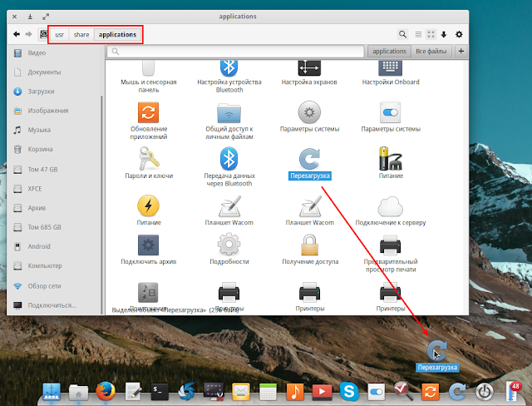Select 'Параметры системы' with the gear icon
The height and width of the screenshot is (406, 532).
pos(309,112)
